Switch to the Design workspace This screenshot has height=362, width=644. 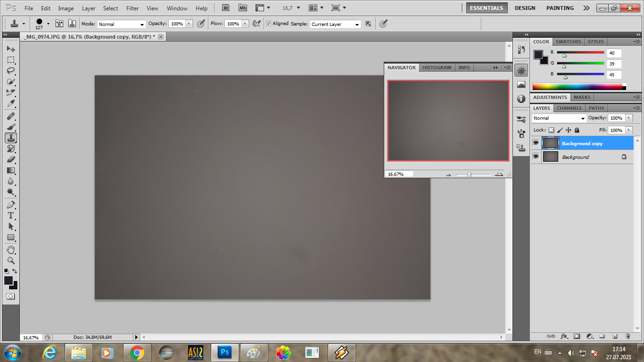pyautogui.click(x=525, y=8)
